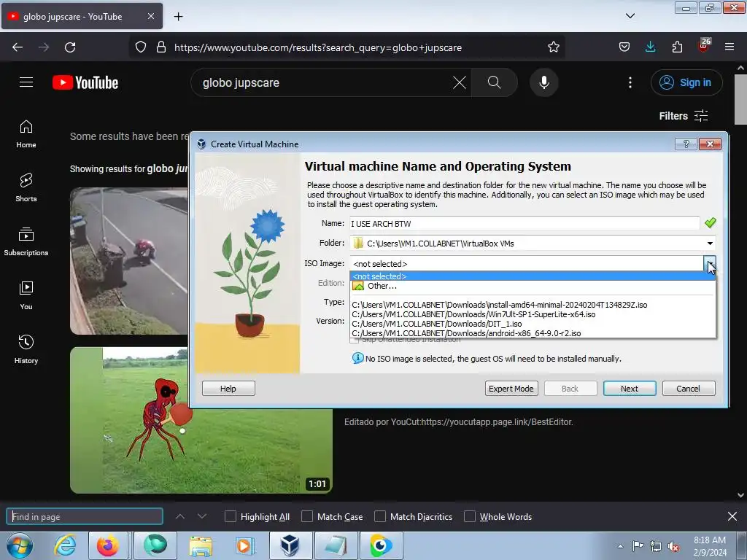Open Windows Explorer folder in taskbar
Viewport: 747px width, 560px height.
[x=201, y=545]
